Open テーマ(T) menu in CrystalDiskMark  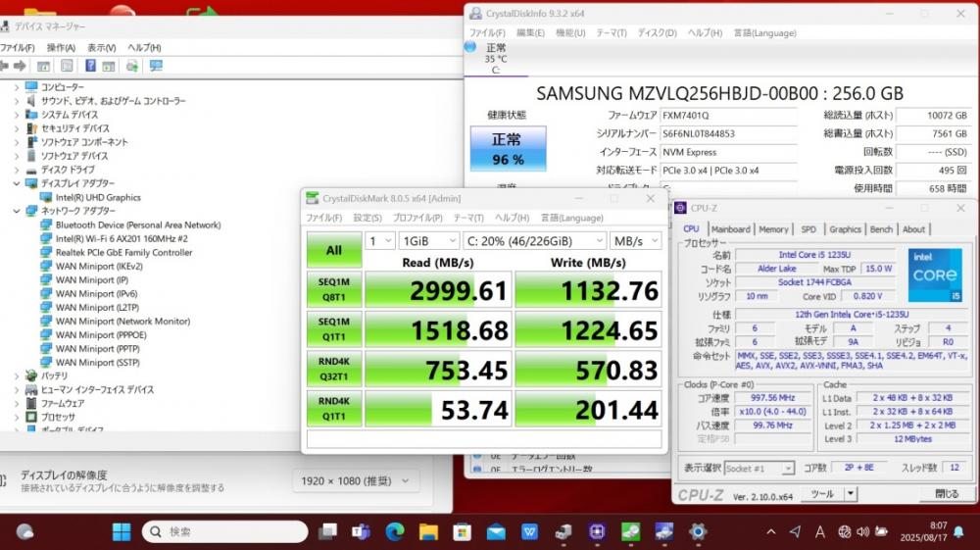point(468,218)
